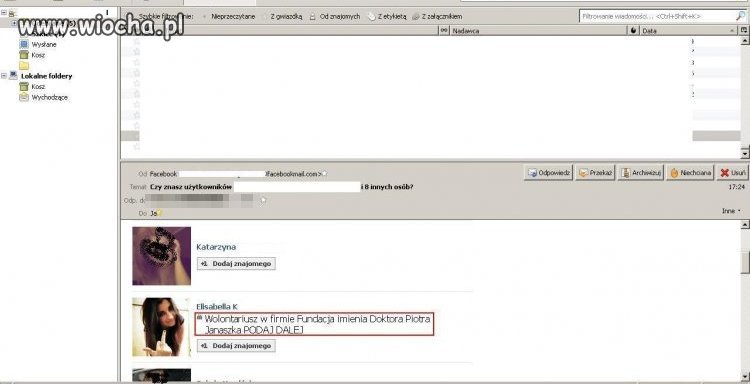Click Dodaj znajomego under Katarzyna
This screenshot has height=384, width=750.
[x=236, y=263]
